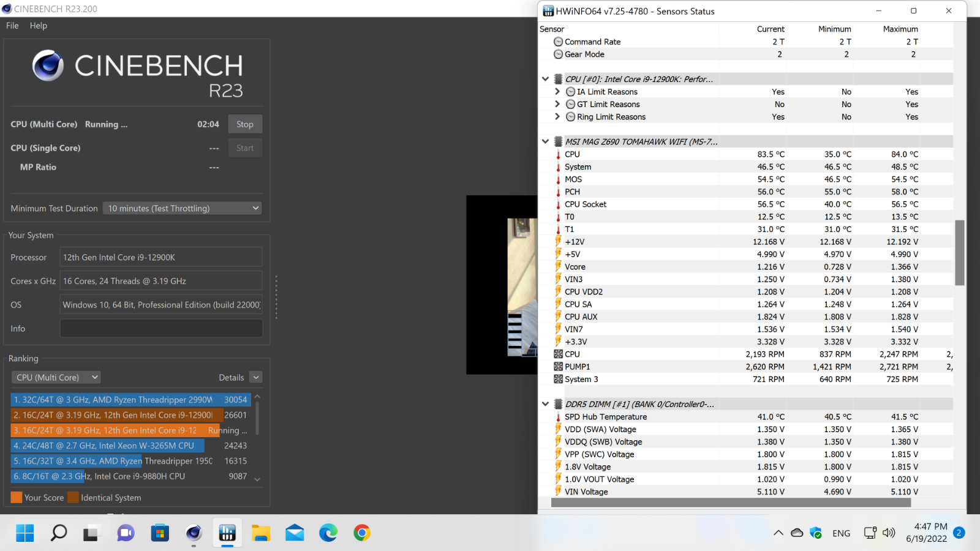
Task: Open the Minimum Test Duration dropdown
Action: (x=183, y=208)
